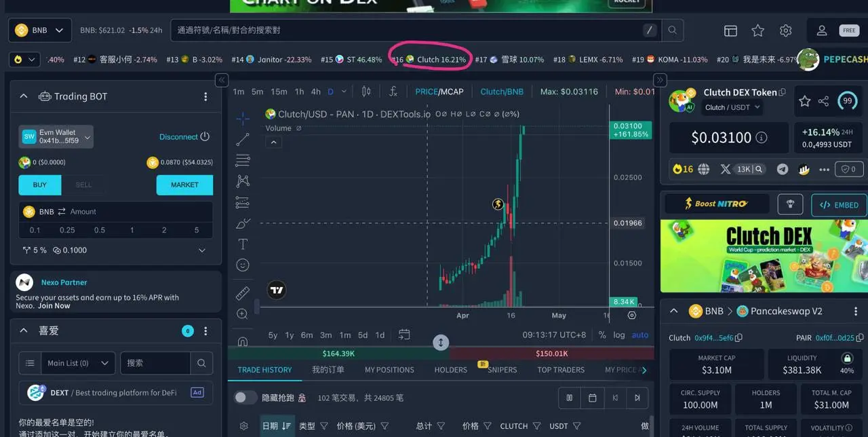Open the SNIPERS tab
Image resolution: width=868 pixels, height=437 pixels.
[x=502, y=370]
